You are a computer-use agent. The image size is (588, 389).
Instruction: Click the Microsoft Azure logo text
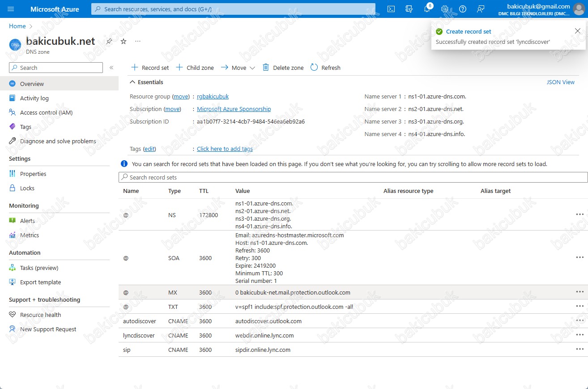55,9
